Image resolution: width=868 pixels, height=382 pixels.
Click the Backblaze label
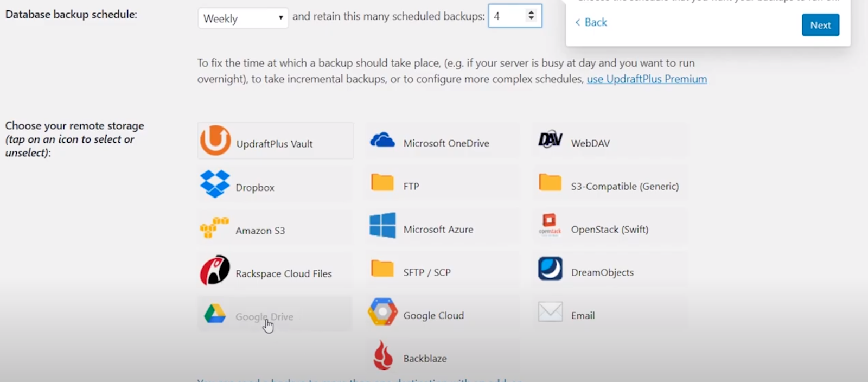(x=425, y=359)
